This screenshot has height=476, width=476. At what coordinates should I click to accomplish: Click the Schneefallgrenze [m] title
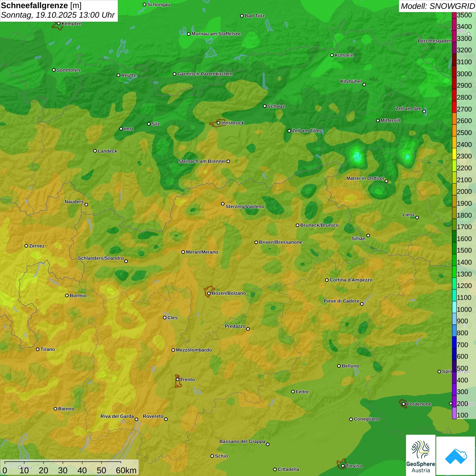[x=41, y=5]
